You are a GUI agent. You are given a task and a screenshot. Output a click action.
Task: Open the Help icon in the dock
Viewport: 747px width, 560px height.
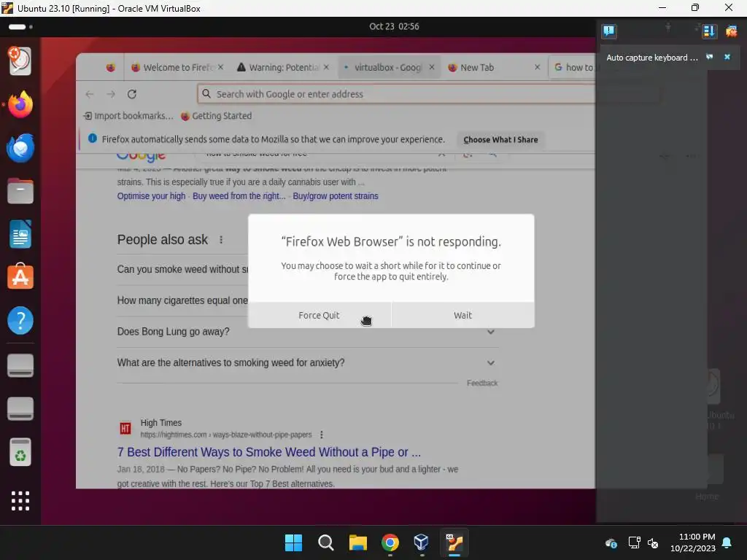20,321
